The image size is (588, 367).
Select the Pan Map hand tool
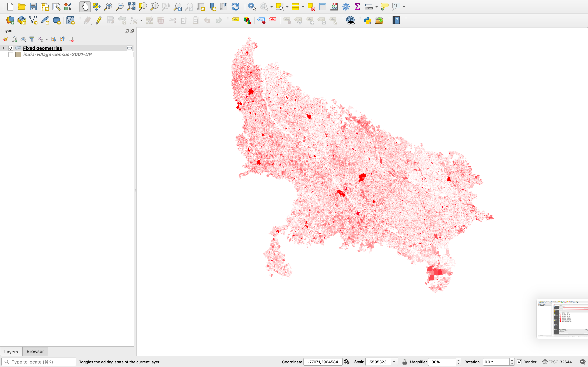pyautogui.click(x=85, y=7)
